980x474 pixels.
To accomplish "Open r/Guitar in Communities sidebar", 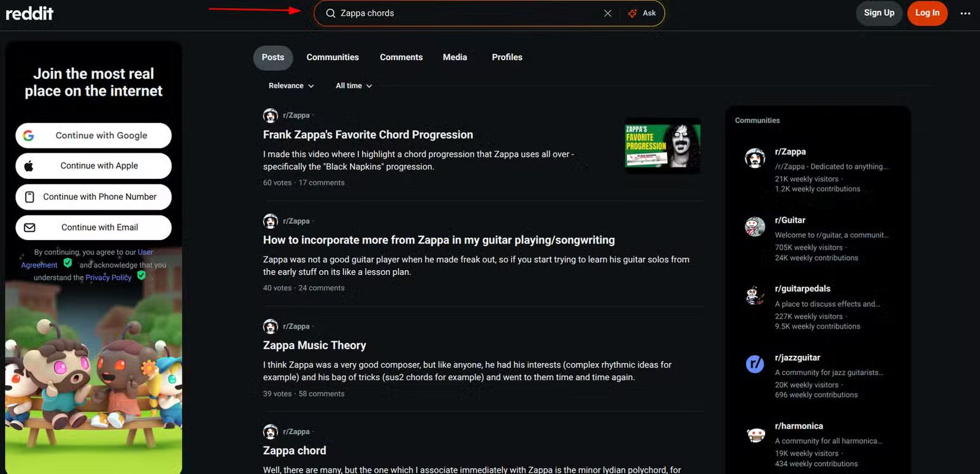I will point(790,220).
